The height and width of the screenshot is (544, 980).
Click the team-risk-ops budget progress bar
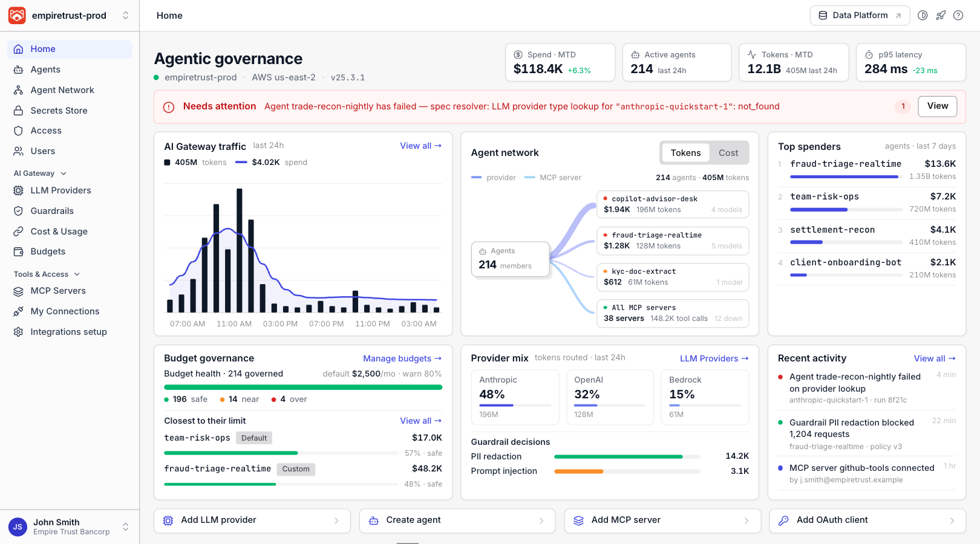pos(281,453)
